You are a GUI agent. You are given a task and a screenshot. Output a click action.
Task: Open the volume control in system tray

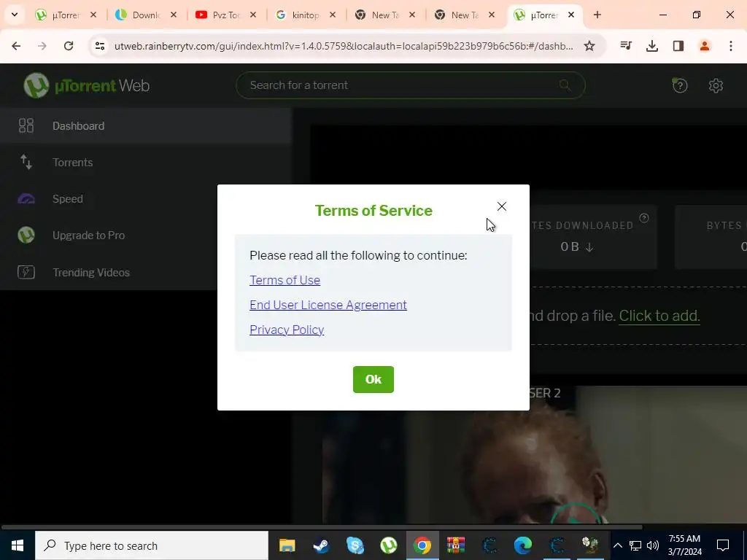pyautogui.click(x=653, y=545)
